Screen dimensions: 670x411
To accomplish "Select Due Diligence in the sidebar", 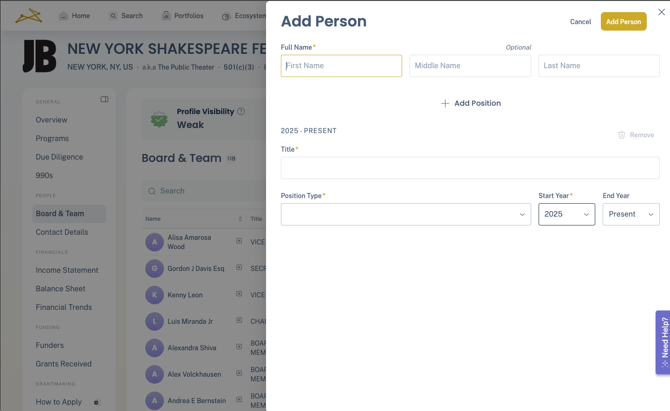I will (59, 157).
